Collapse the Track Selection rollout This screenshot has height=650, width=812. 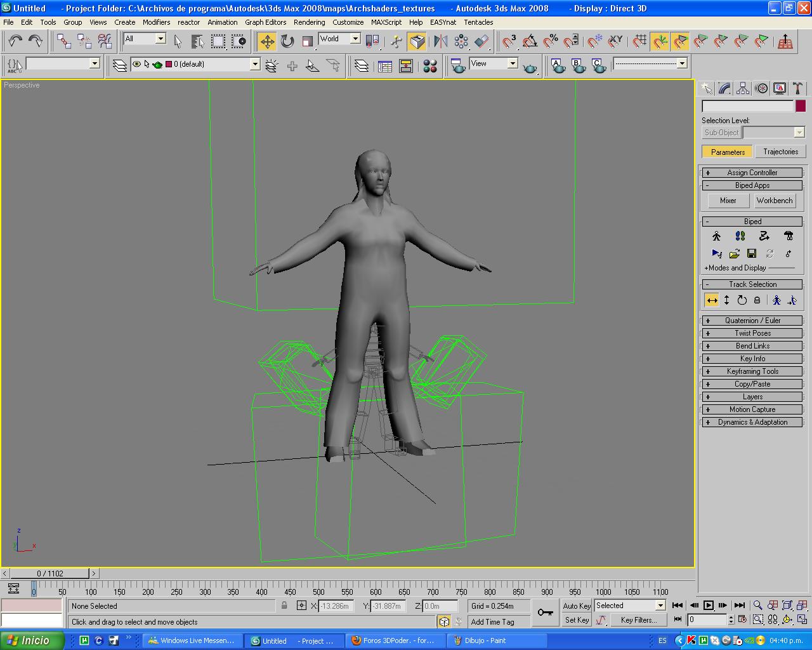(x=752, y=284)
